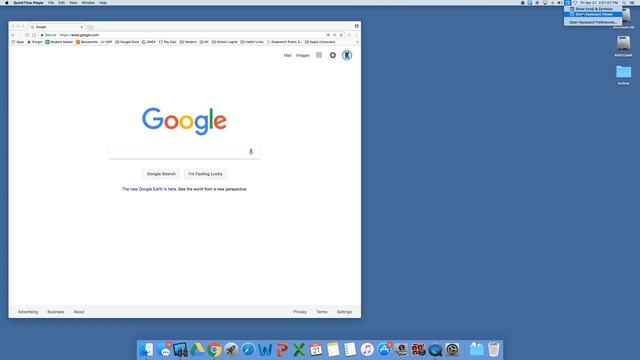The image size is (640, 360).
Task: Open Finder from the Dock
Action: click(x=146, y=350)
